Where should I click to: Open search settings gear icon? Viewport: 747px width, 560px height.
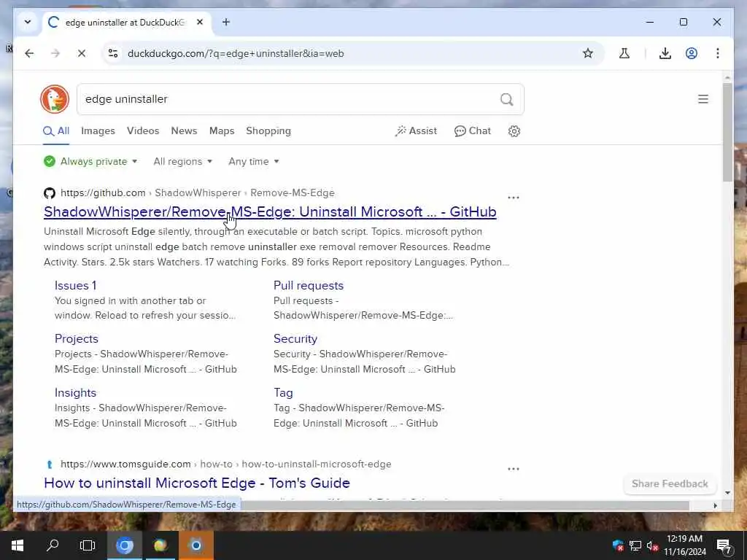click(x=514, y=131)
